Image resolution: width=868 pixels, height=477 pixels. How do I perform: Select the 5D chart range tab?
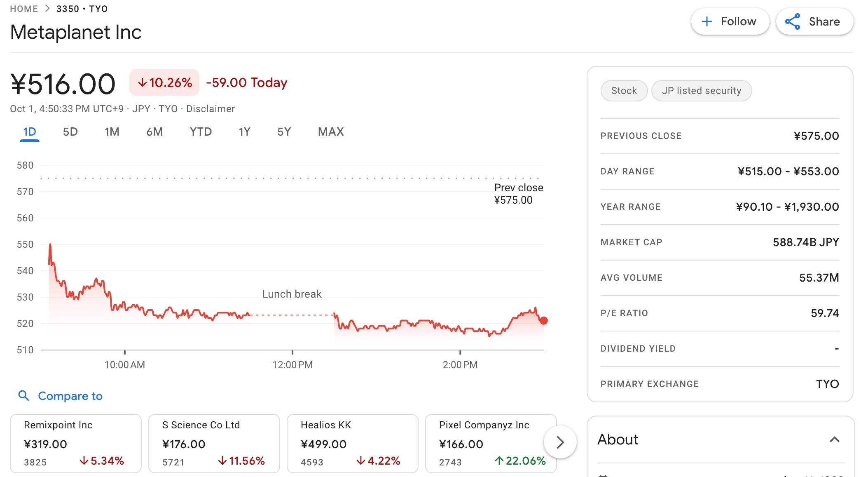pyautogui.click(x=70, y=132)
